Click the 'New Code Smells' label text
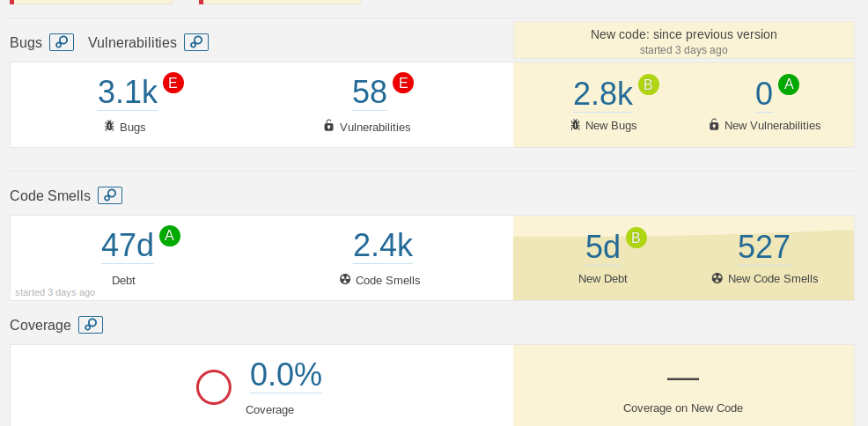 773,279
